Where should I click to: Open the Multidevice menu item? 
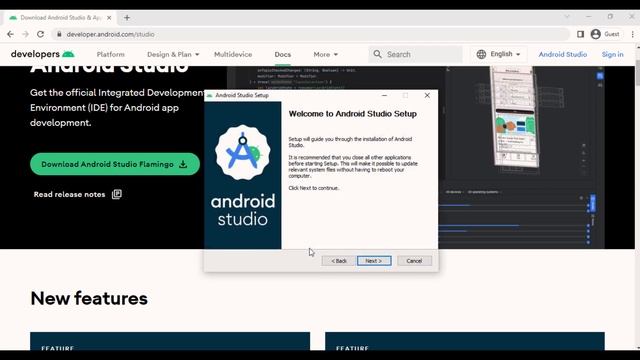233,54
